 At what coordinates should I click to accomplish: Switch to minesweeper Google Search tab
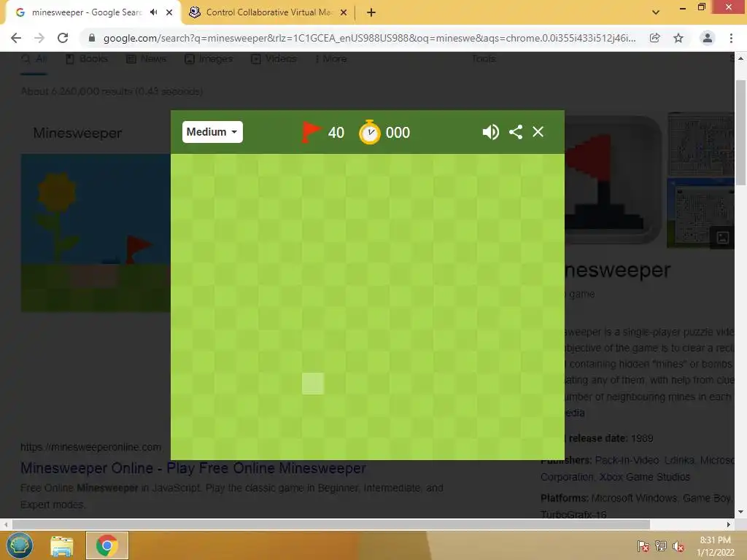[86, 12]
